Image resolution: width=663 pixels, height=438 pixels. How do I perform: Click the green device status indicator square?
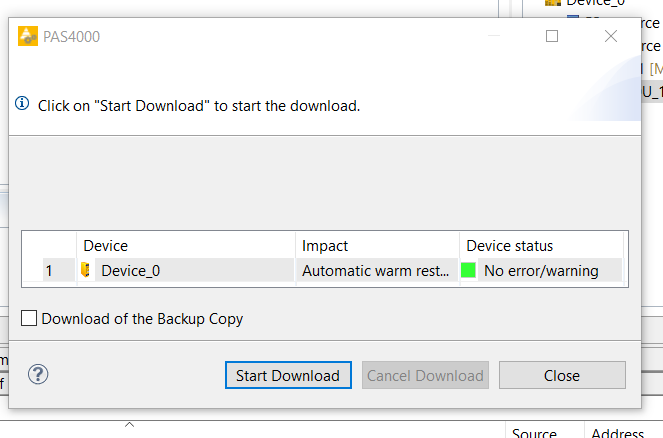point(468,271)
